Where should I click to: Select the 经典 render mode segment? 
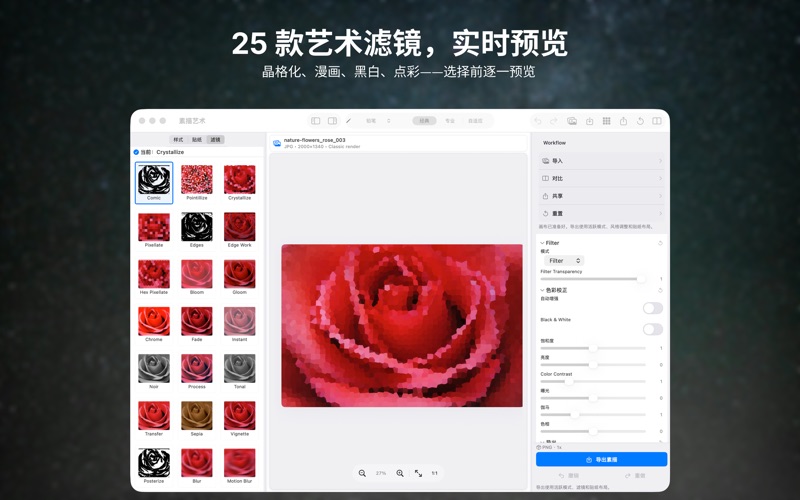(424, 121)
